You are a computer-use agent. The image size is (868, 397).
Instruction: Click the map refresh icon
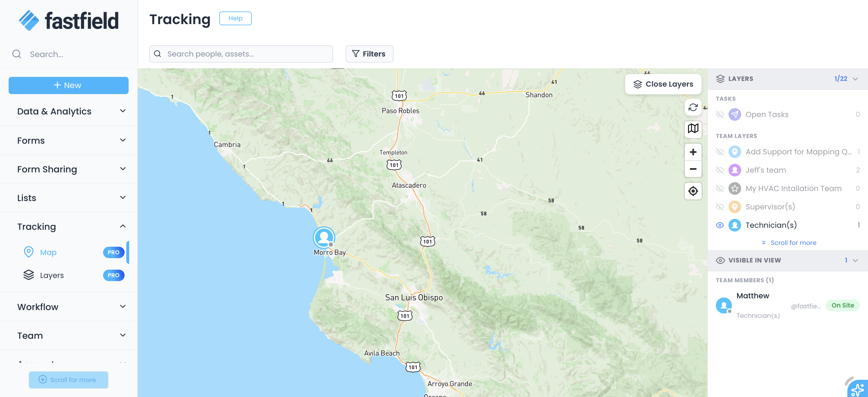coord(693,107)
